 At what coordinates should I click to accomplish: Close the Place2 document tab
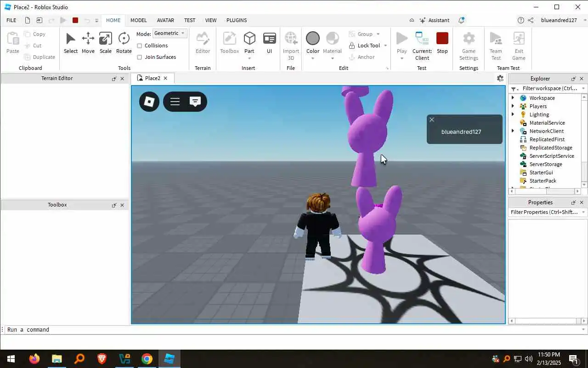(165, 78)
